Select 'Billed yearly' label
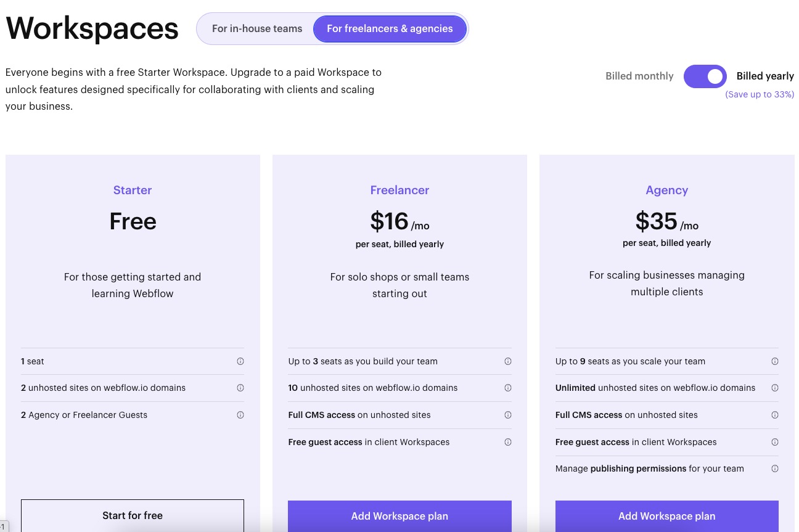This screenshot has height=532, width=799. pos(765,76)
